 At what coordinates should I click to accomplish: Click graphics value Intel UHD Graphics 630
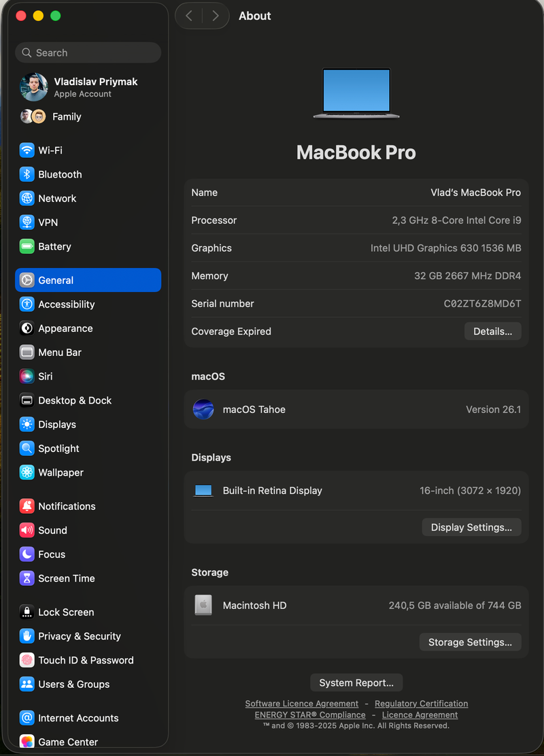[x=445, y=248]
